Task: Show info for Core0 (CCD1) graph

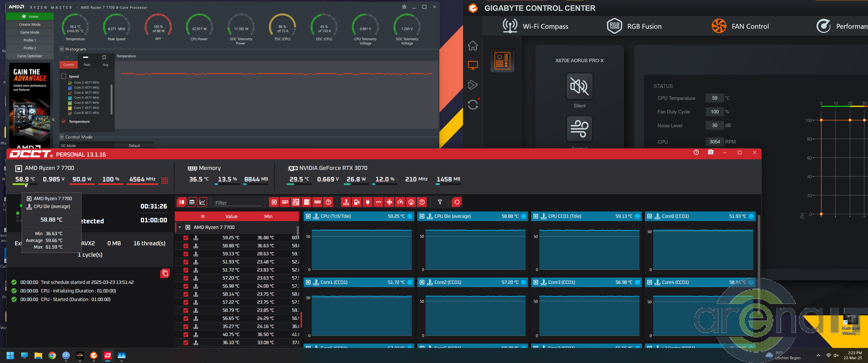Action: (x=751, y=216)
